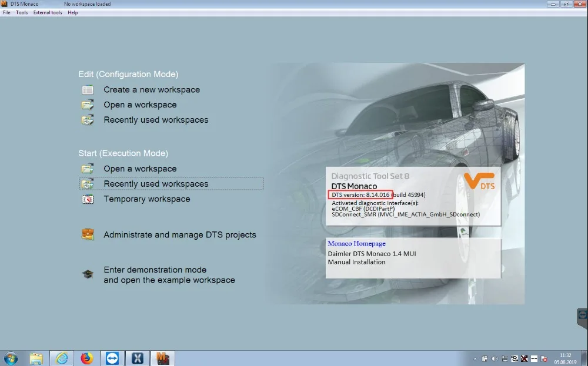
Task: Switch to DTS Monaco taskbar button
Action: pos(163,358)
